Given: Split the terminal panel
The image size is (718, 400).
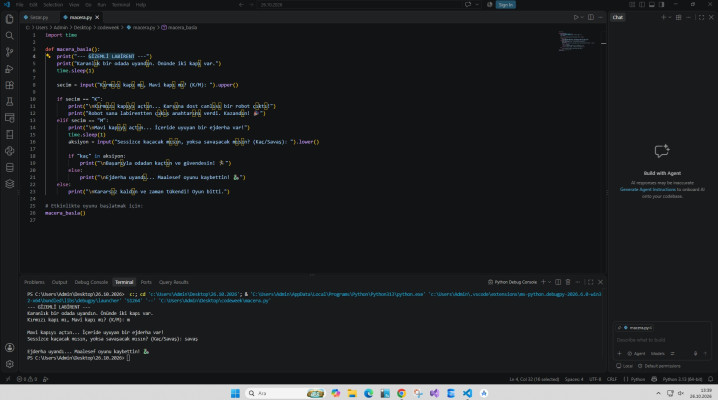Looking at the screenshot, I should point(558,282).
